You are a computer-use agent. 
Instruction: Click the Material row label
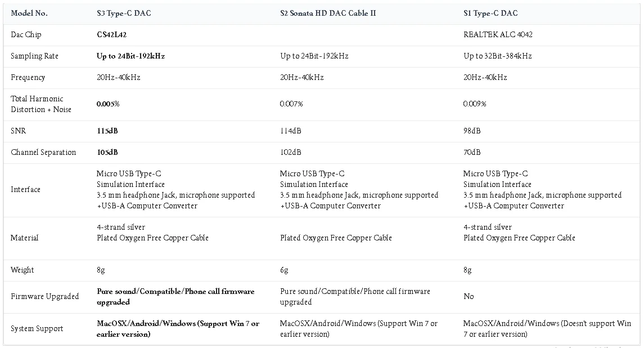[x=24, y=238]
